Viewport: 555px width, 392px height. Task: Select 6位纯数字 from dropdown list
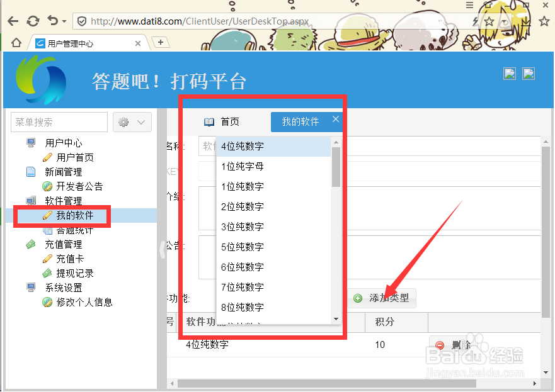tap(273, 267)
